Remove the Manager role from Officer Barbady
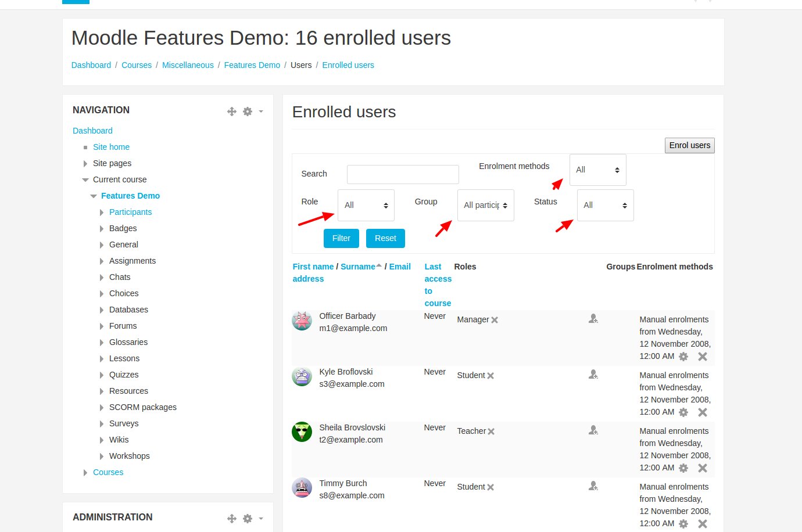 (x=495, y=320)
